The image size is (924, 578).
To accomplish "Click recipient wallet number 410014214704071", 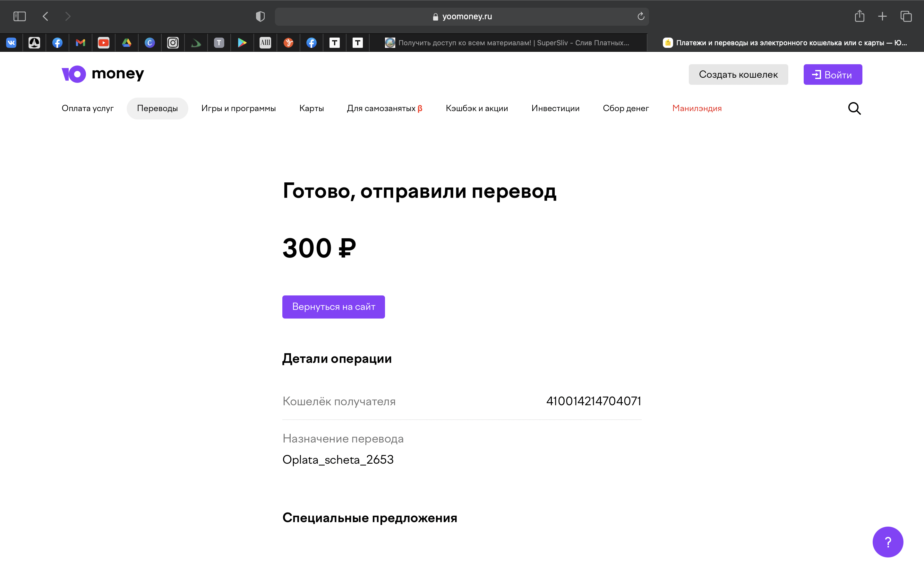I will [593, 401].
